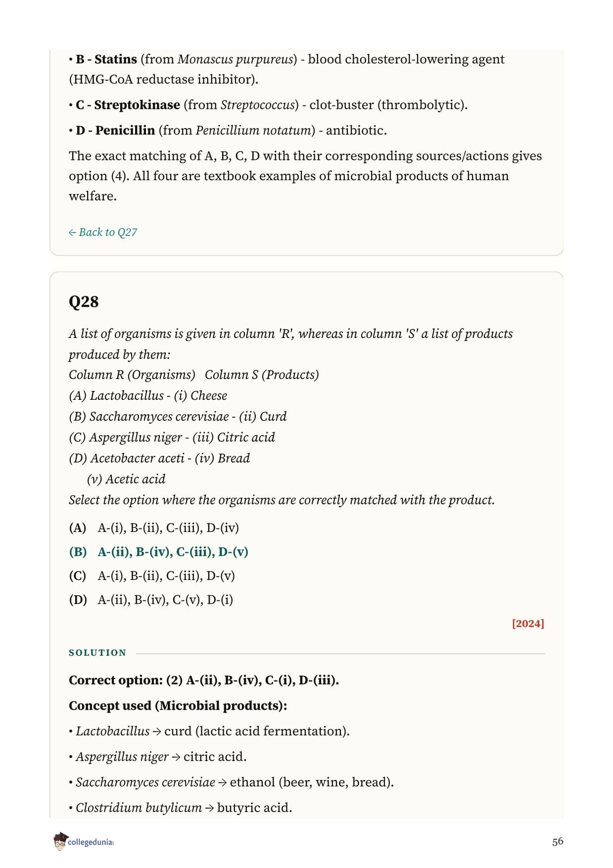
Task: Select option (A) A-(i), B-(ii), C-(iii), D-(iv)
Action: 154,528
